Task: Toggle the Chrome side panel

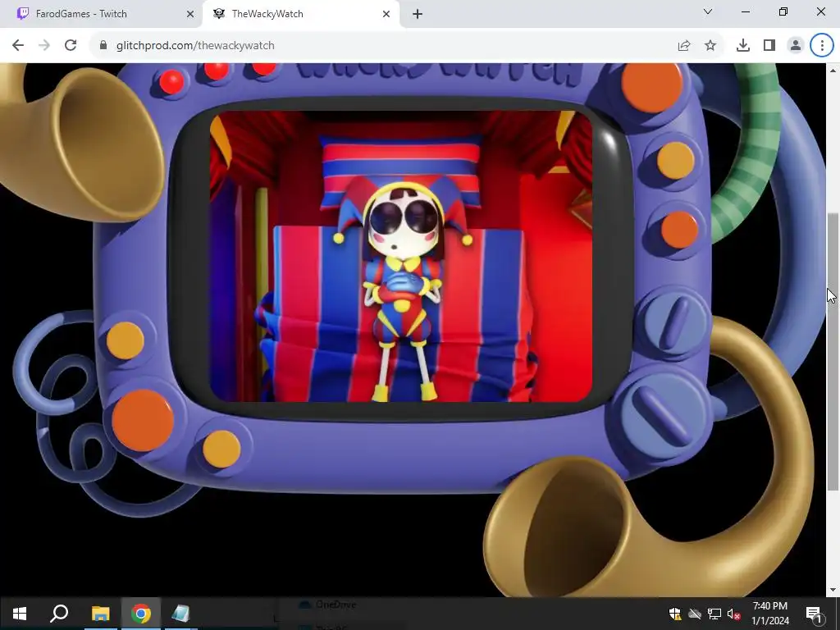Action: (769, 46)
